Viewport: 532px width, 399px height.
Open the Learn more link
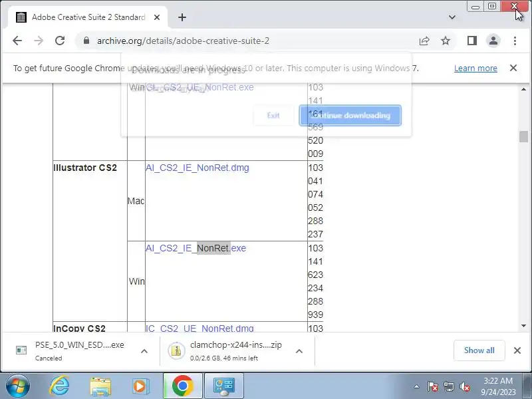[x=475, y=68]
